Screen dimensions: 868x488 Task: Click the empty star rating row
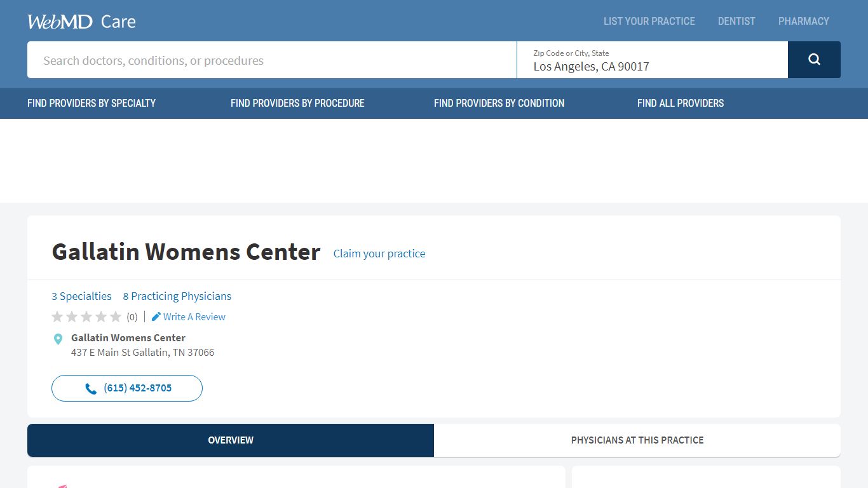pos(86,316)
